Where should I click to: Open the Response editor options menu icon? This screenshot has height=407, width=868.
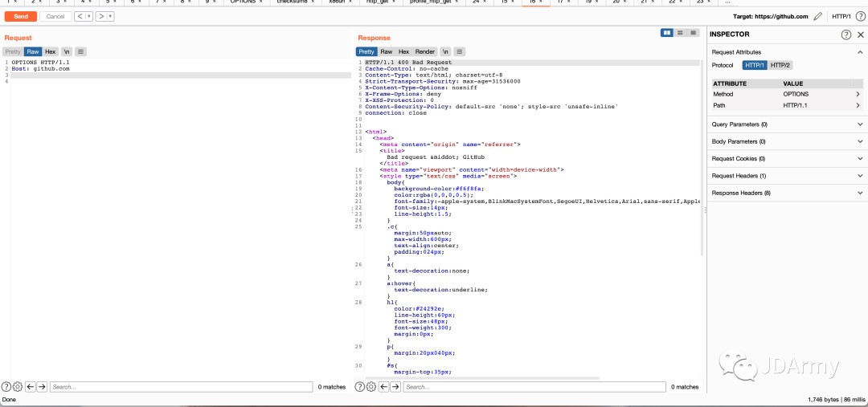point(460,51)
